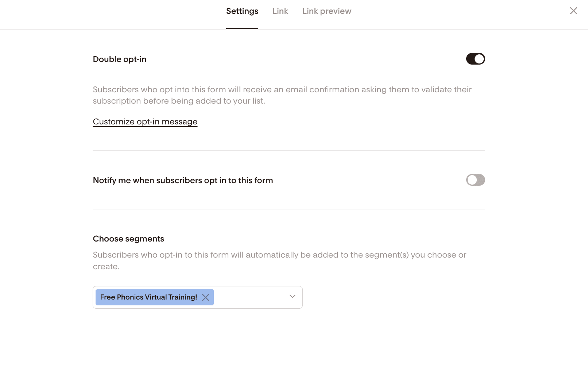Open the Customize opt-in message link
The width and height of the screenshot is (588, 386).
click(145, 121)
